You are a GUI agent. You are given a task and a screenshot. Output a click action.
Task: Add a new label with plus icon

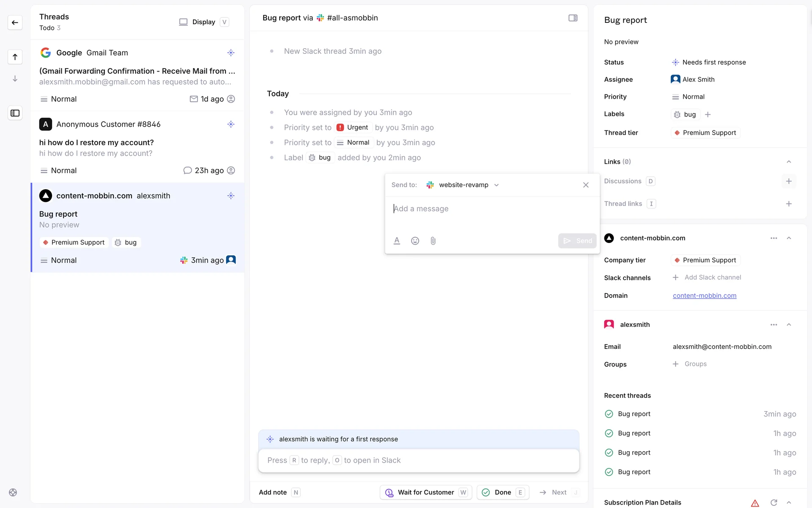click(708, 114)
